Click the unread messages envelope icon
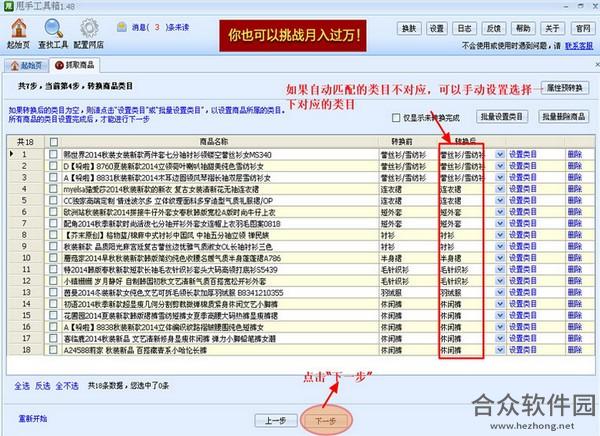600x436 pixels. tap(122, 27)
